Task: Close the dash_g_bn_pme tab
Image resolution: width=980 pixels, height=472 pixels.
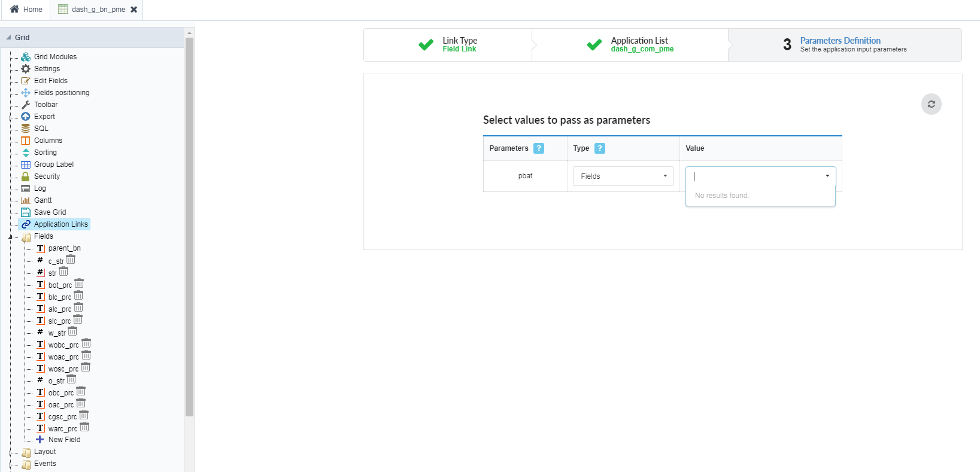Action: click(x=134, y=10)
